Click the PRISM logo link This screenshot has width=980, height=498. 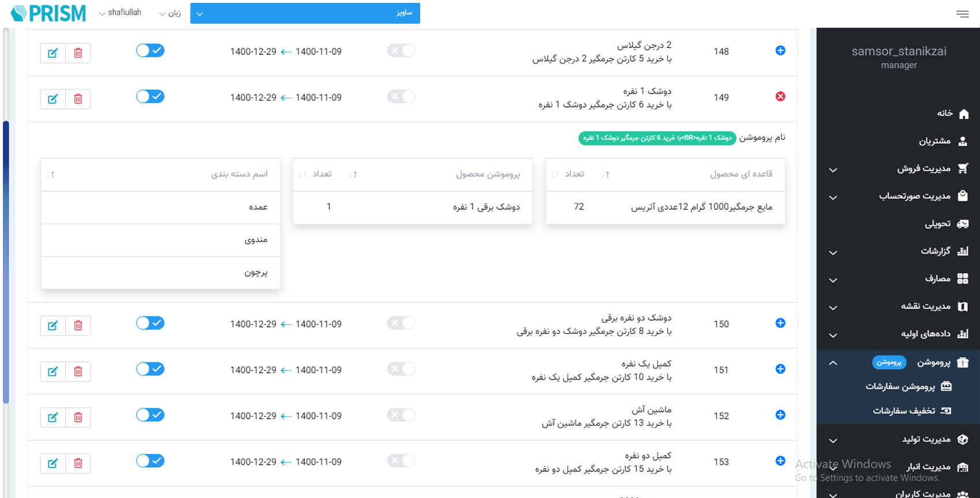click(x=48, y=13)
